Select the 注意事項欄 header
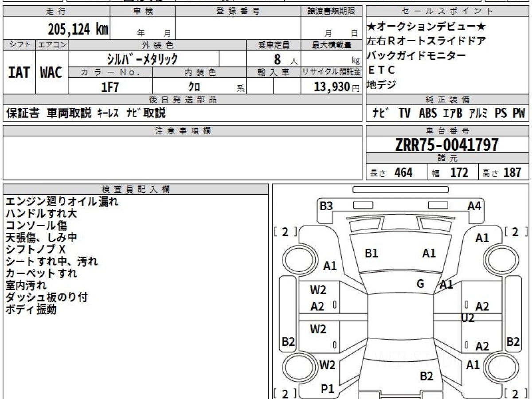 pos(183,131)
